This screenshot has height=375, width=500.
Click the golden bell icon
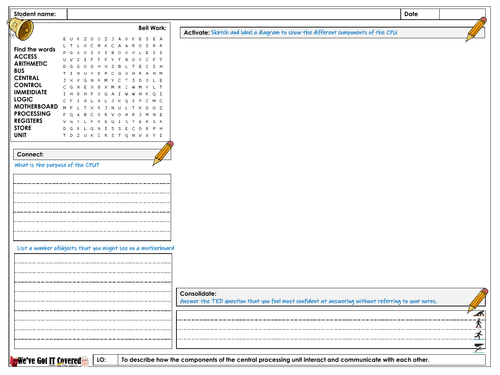pos(20,29)
